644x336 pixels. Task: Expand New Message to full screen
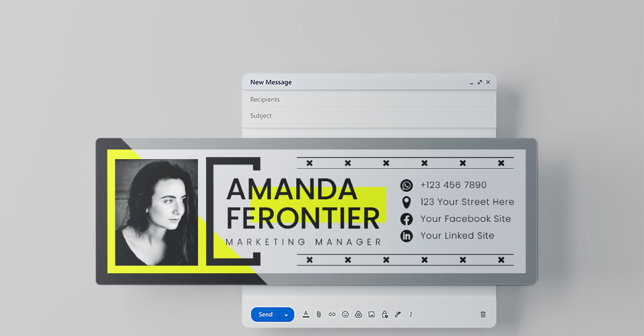[x=480, y=83]
